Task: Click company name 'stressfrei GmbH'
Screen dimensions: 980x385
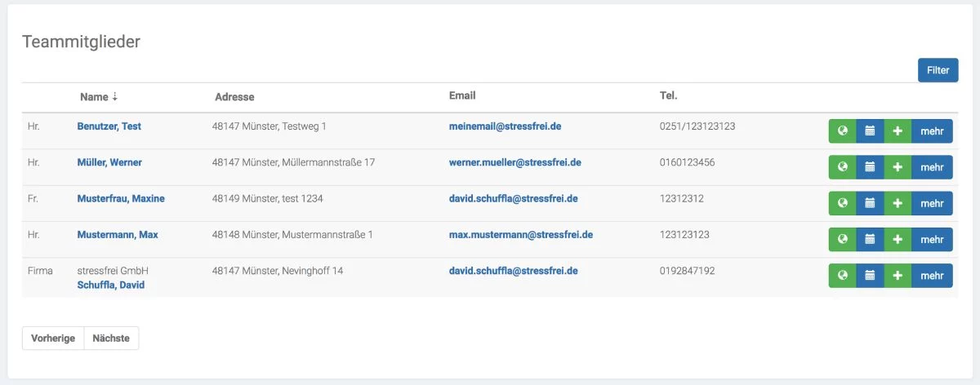Action: click(x=113, y=270)
